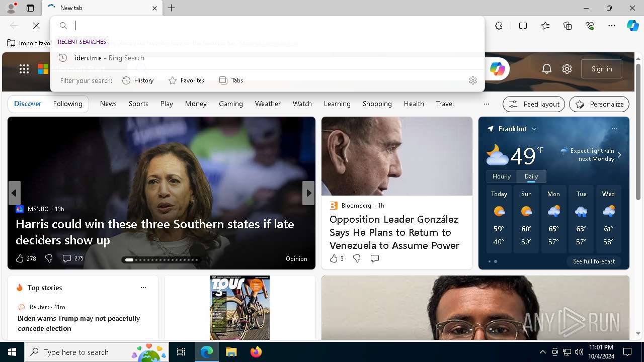Stop loading the page

point(36,26)
